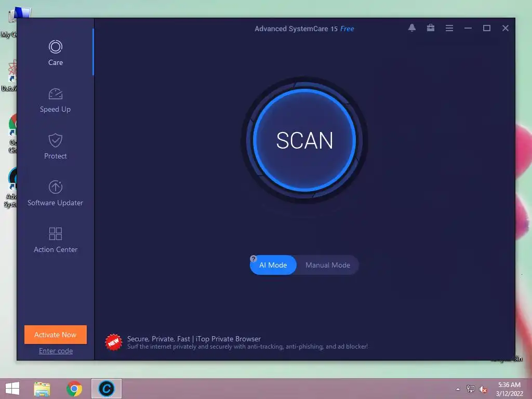Click the Advanced SystemCare 15 Free title
This screenshot has height=399, width=532.
304,29
